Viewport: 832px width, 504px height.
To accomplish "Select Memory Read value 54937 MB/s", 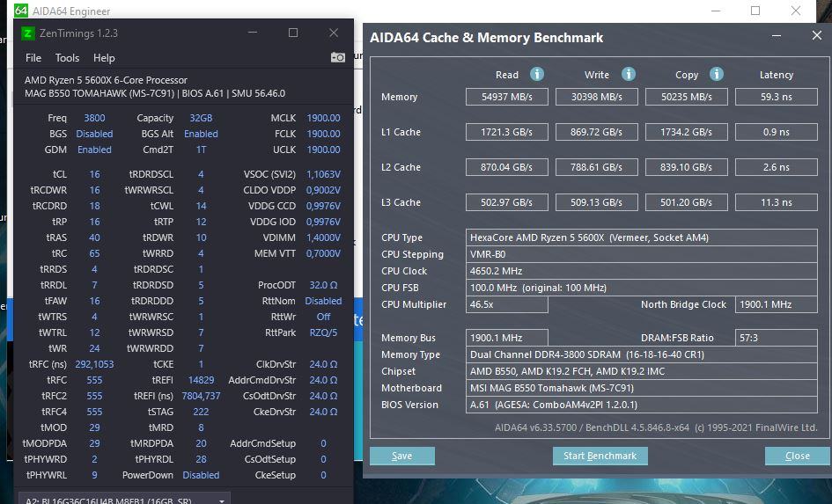I will click(x=507, y=97).
